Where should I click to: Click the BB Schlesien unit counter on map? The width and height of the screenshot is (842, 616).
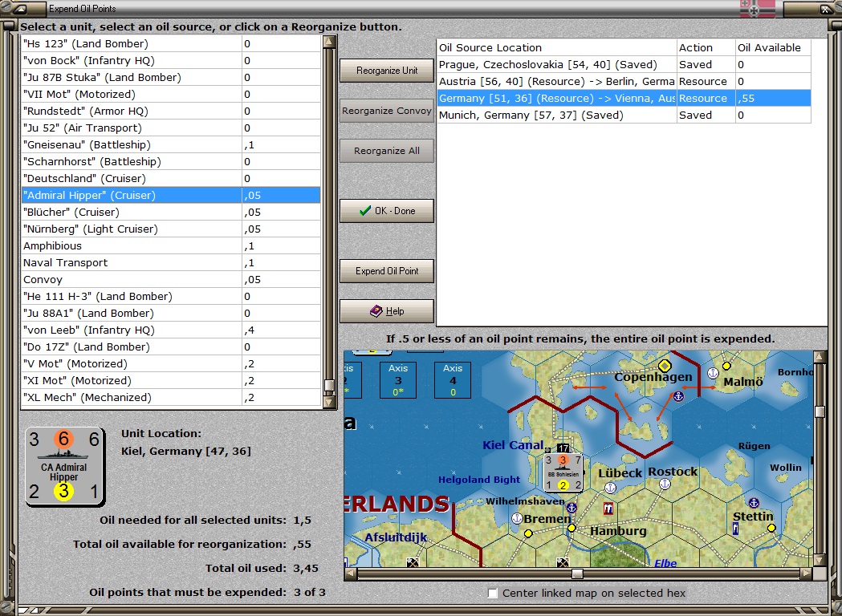(x=563, y=472)
